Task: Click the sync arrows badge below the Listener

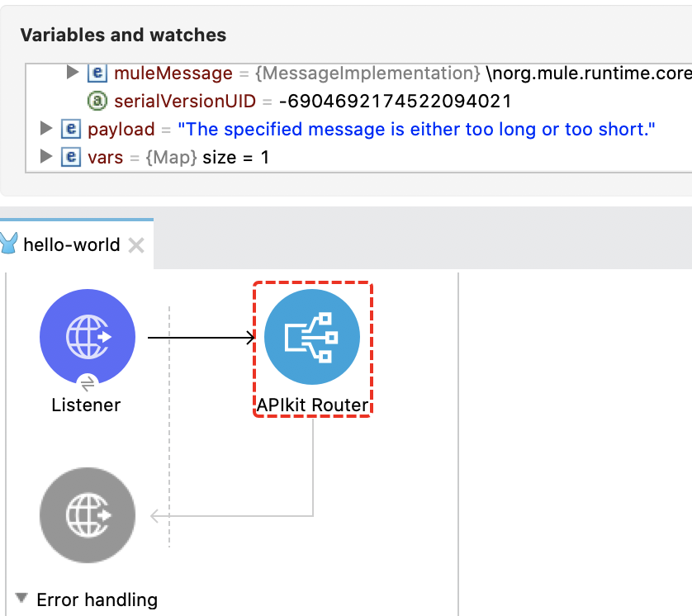Action: pyautogui.click(x=87, y=382)
